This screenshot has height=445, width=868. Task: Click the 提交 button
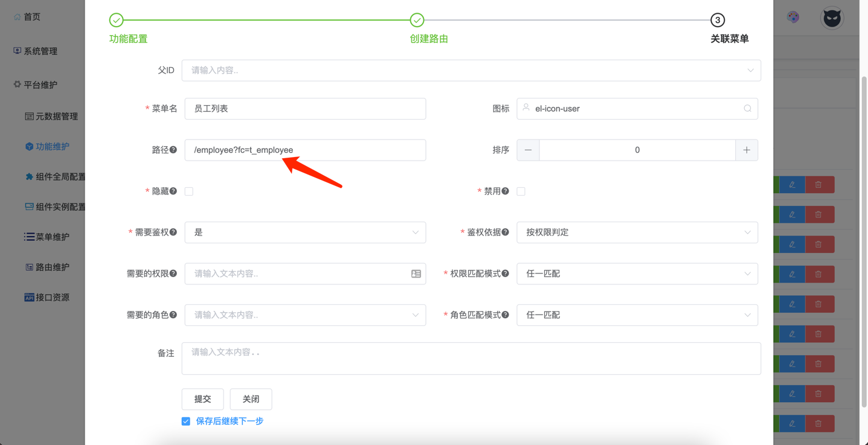tap(203, 399)
